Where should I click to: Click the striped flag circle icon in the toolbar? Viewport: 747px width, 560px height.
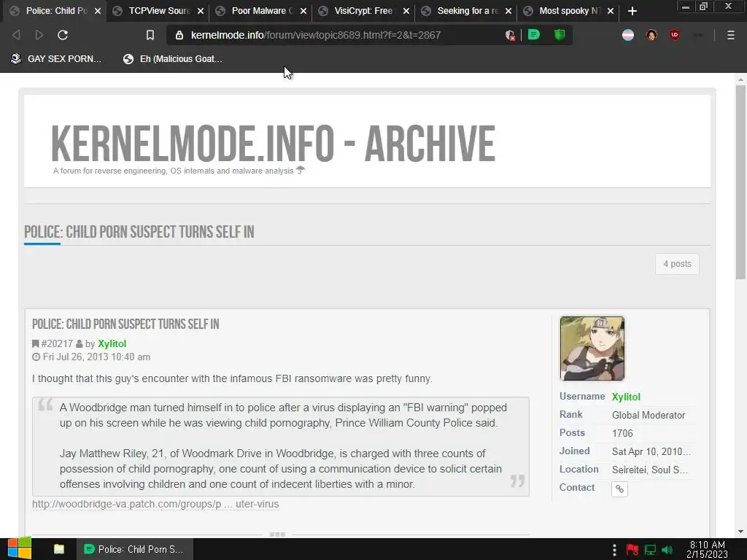tap(628, 35)
